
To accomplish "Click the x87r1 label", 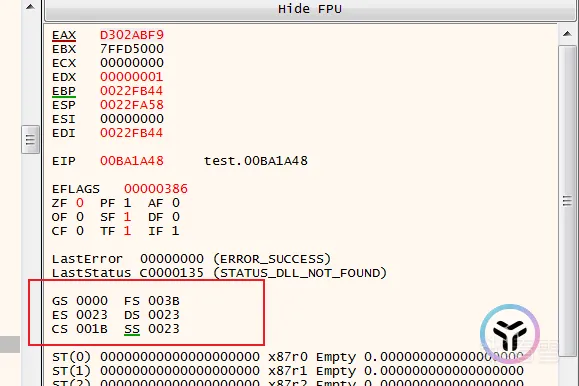I will (288, 371).
